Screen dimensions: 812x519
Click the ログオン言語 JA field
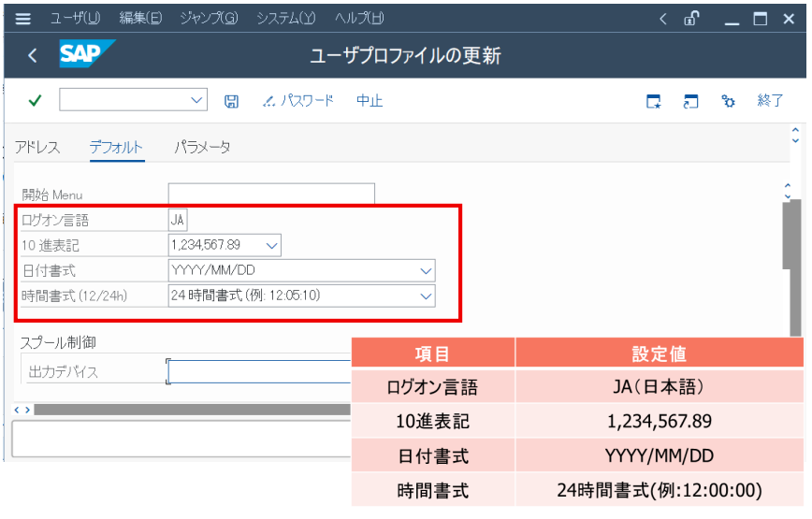(178, 221)
